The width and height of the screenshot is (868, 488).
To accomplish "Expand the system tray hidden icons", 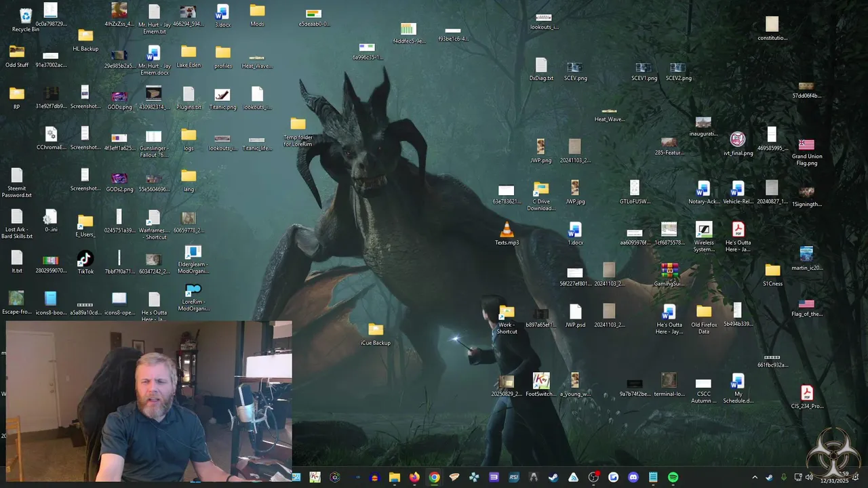I will pyautogui.click(x=755, y=477).
